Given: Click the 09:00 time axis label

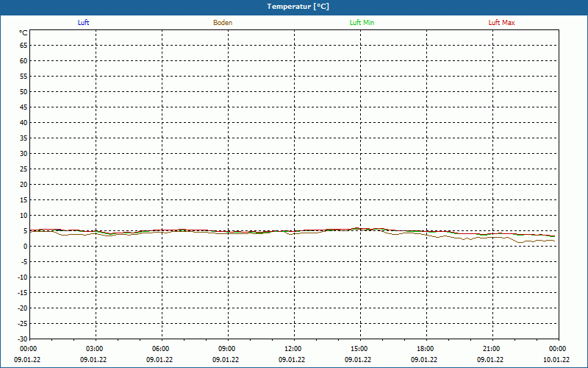Looking at the screenshot, I should (228, 349).
